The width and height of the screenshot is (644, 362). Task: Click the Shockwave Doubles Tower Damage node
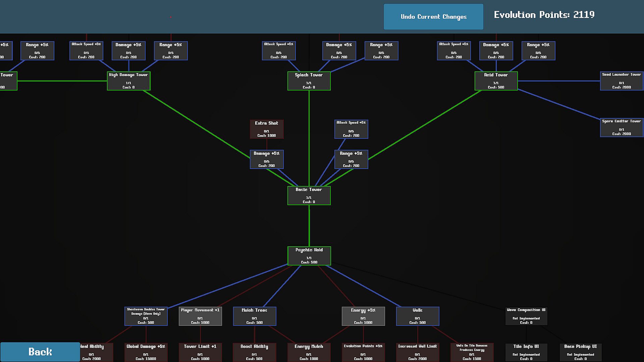146,316
